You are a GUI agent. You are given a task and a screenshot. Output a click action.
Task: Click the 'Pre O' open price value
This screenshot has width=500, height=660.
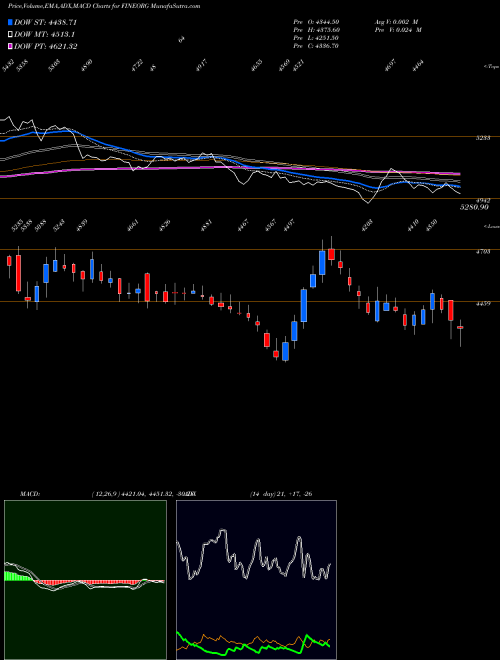point(316,21)
